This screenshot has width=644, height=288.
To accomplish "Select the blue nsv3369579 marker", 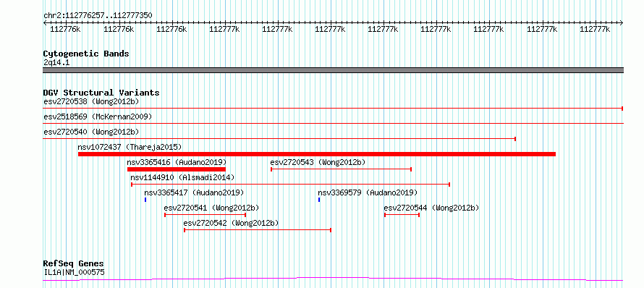I will (x=319, y=200).
